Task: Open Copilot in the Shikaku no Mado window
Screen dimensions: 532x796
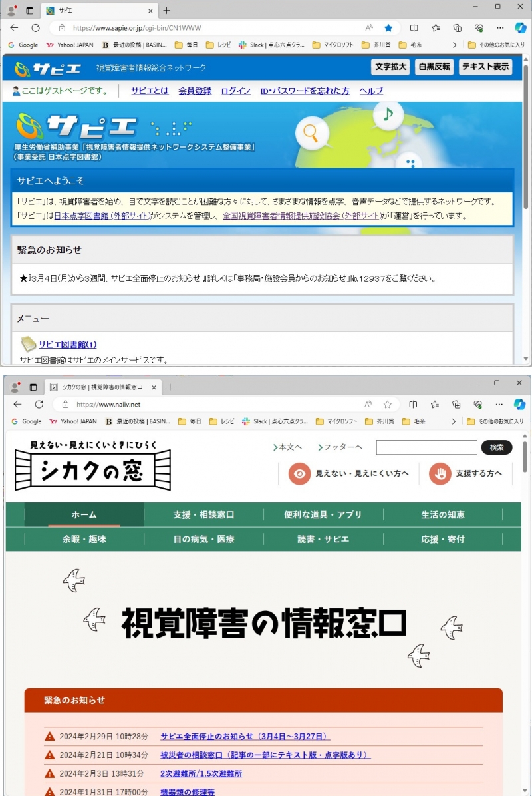Action: [519, 404]
